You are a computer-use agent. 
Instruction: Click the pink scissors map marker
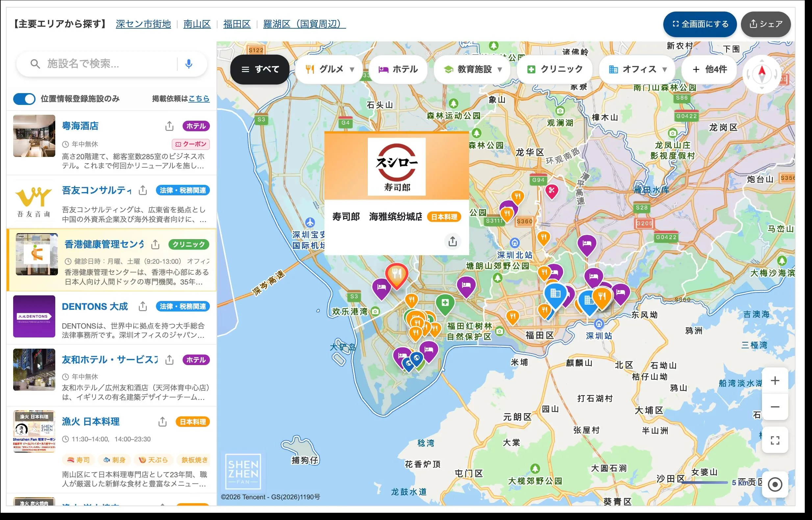click(x=551, y=191)
